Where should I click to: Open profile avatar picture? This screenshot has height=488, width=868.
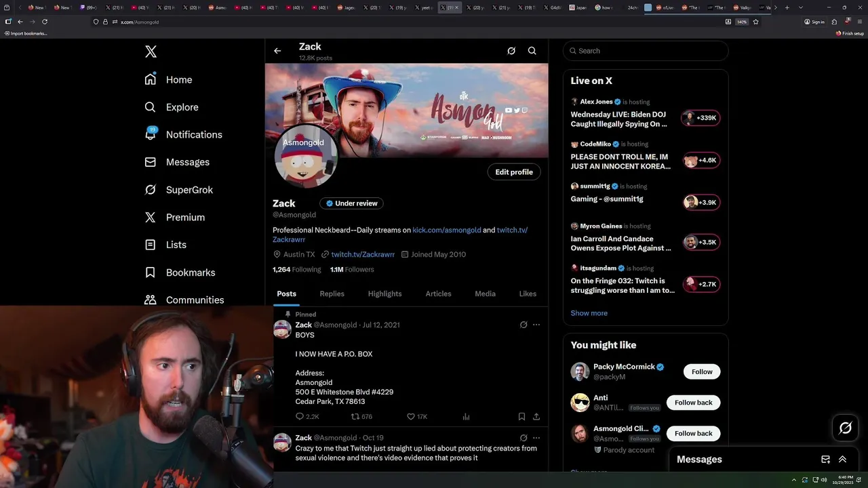tap(306, 157)
